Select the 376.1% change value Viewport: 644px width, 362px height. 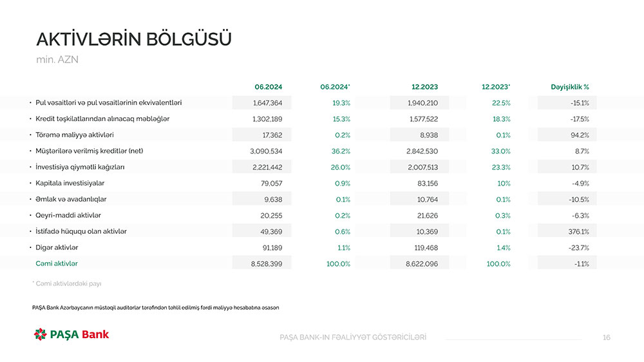577,232
